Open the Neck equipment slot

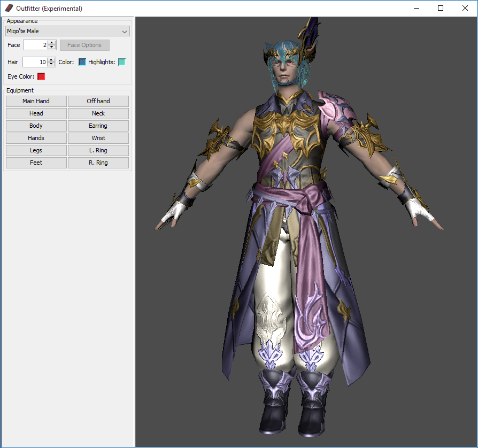[98, 113]
